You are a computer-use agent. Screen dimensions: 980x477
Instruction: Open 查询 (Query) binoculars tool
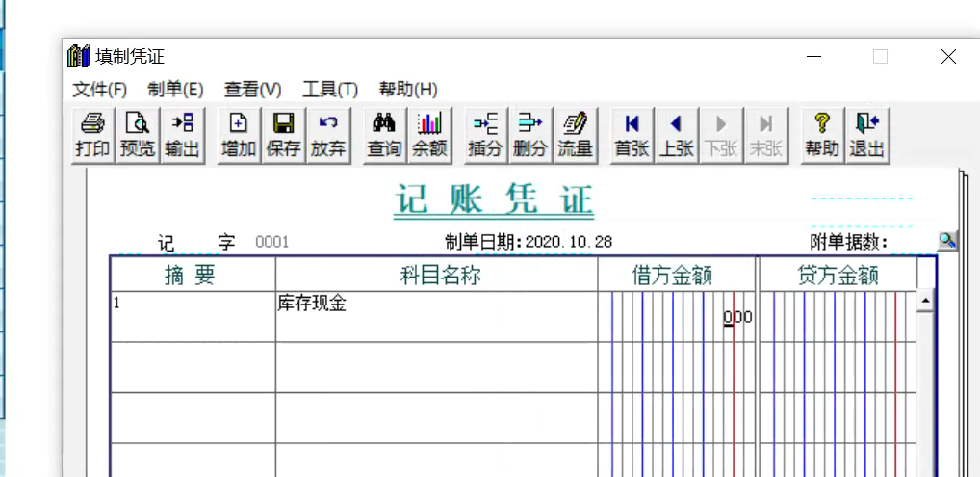384,135
